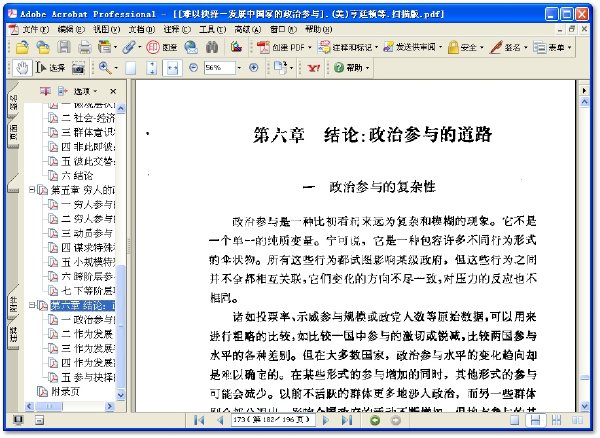This screenshot has height=438, width=600.
Task: Click the red Yahoo Y! icon
Action: coord(314,68)
